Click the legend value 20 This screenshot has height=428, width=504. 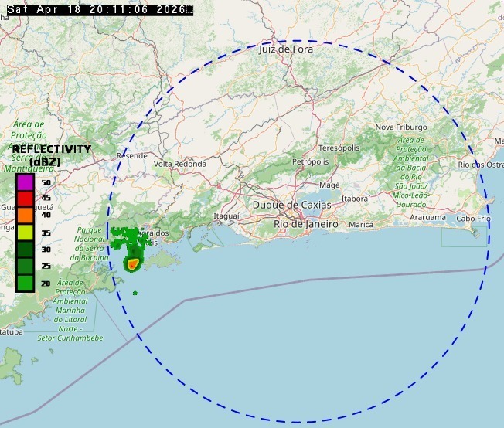[x=46, y=284]
